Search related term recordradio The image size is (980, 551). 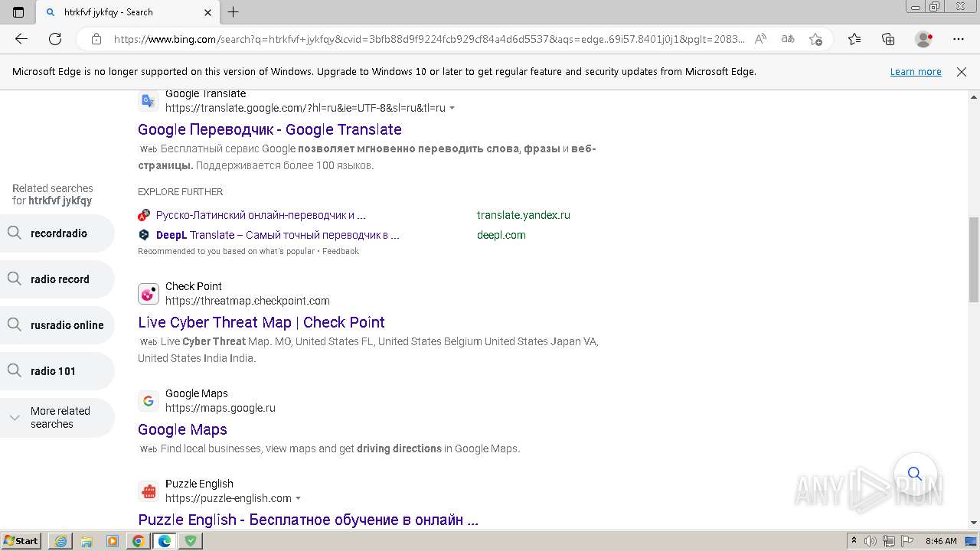tap(57, 233)
